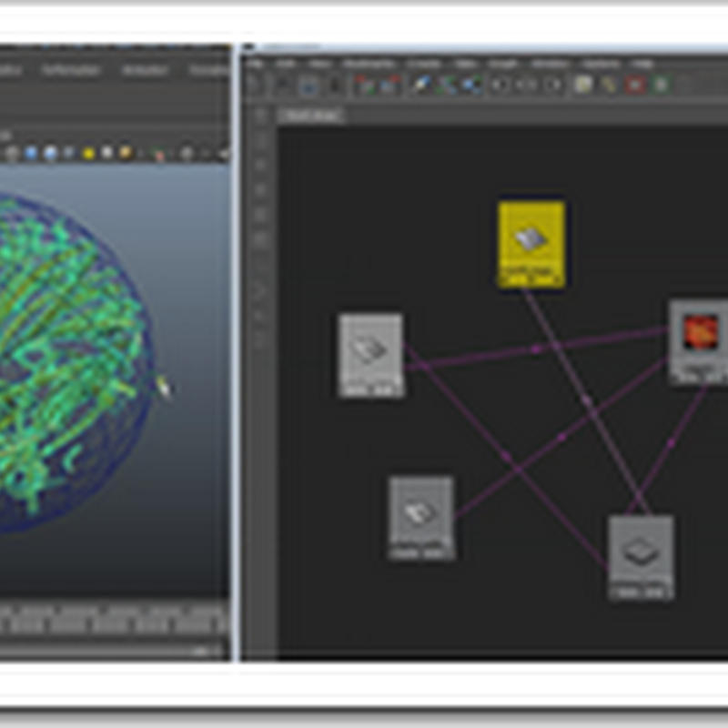Click the white square icon in viewport toolbar

pos(106,153)
